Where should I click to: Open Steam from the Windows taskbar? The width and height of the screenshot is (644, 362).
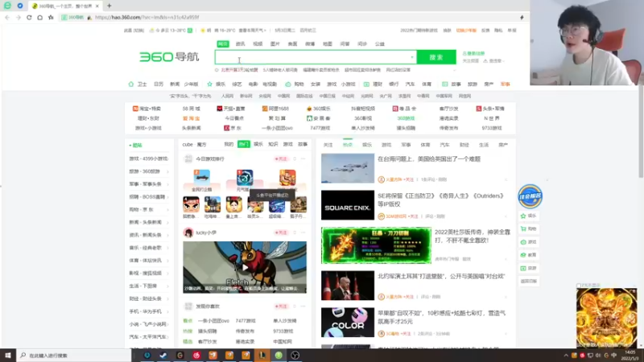point(163,356)
